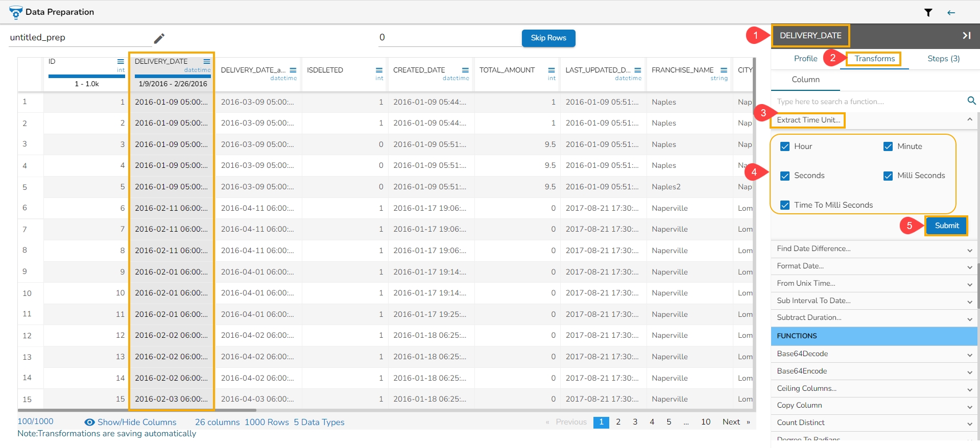Click the pencil icon to rename untitled_prep
Screen dimensions: 980x448
[x=159, y=38]
